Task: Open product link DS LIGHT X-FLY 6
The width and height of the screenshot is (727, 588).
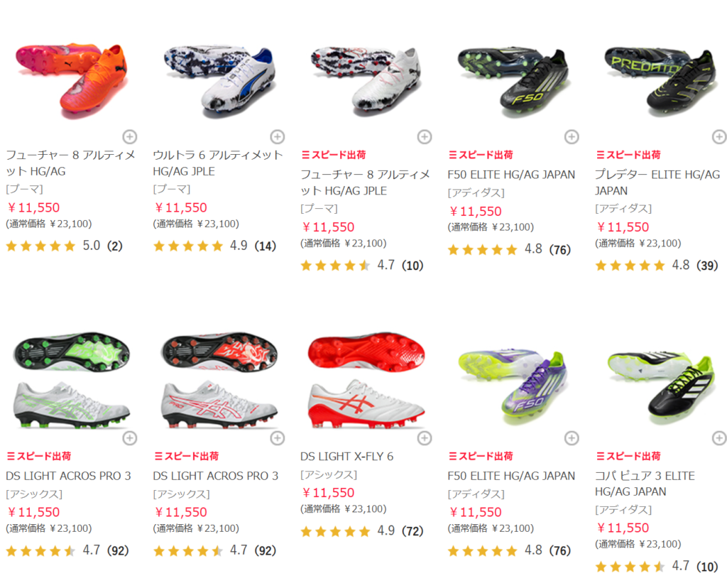Action: [346, 457]
